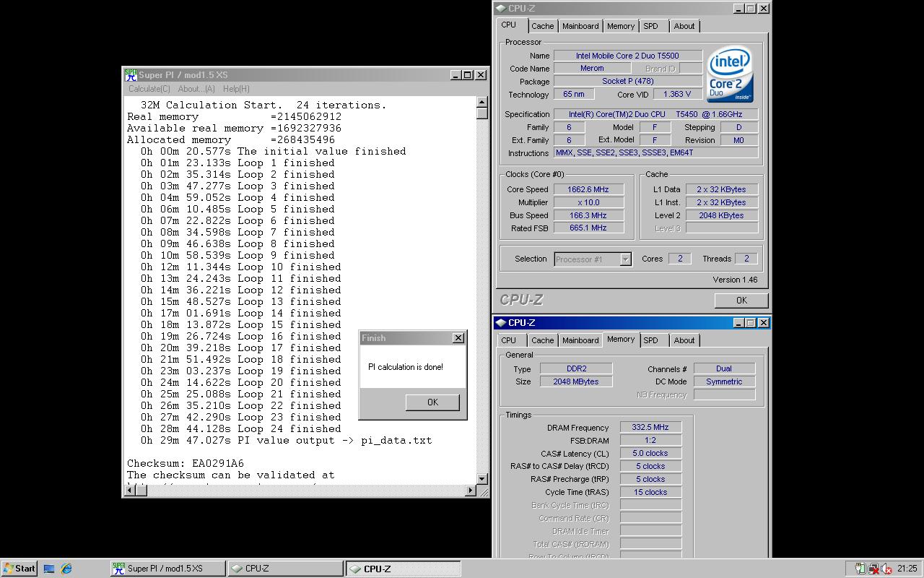The image size is (924, 578).
Task: Click the DRAM Frequency value 332.5 MHz
Action: point(650,428)
